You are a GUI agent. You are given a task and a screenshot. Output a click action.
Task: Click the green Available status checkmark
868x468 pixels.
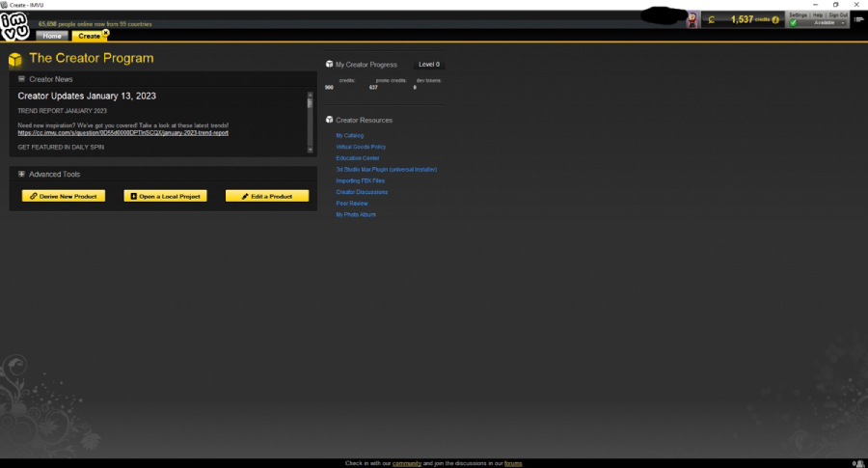pyautogui.click(x=794, y=23)
